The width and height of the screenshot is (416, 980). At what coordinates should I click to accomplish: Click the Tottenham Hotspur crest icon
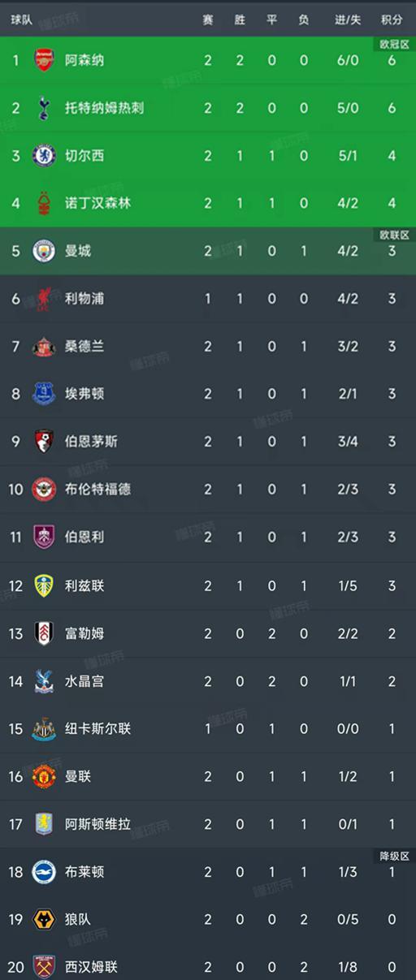coord(44,107)
